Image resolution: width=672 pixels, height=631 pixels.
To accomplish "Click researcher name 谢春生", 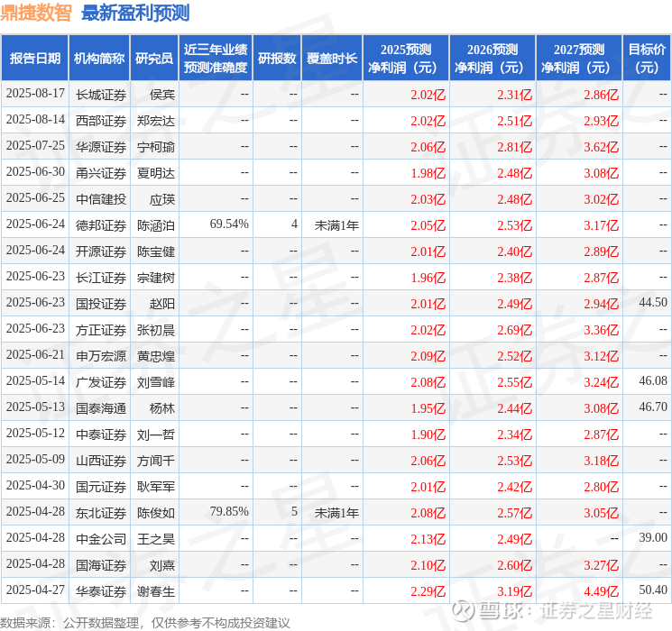I will click(155, 591).
